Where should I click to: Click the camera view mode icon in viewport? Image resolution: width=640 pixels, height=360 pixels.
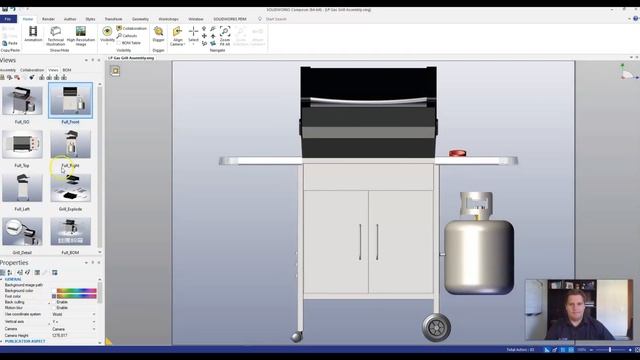tap(116, 71)
